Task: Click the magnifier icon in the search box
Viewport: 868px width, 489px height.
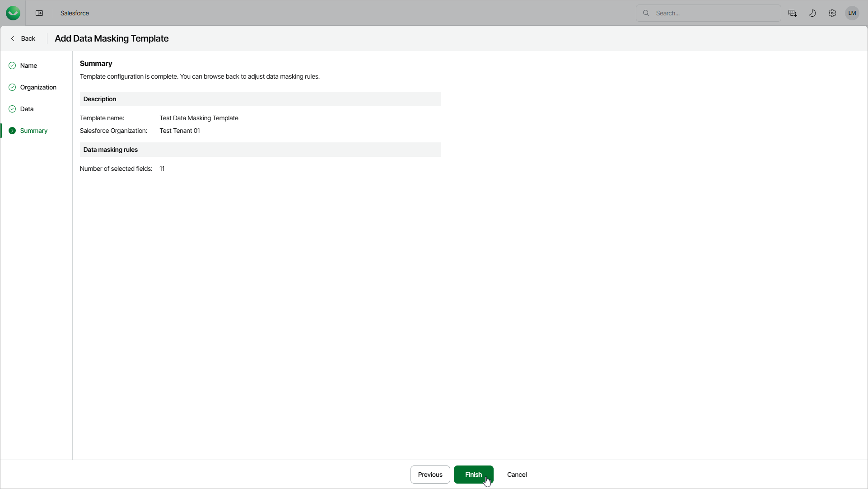Action: pos(646,13)
